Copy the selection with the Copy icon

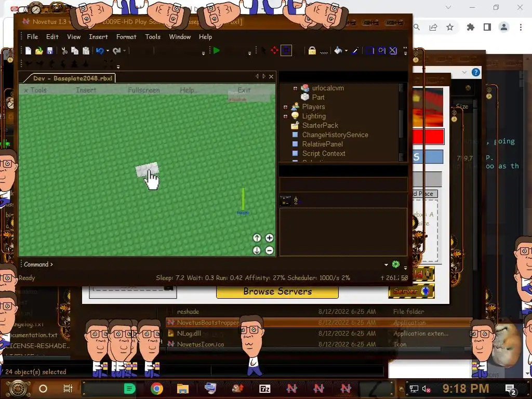click(75, 51)
